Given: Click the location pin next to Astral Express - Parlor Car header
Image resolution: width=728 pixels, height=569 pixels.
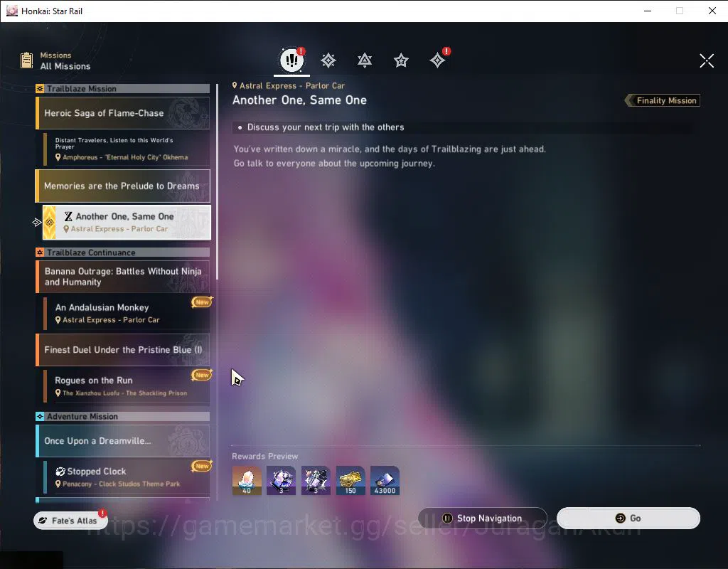Looking at the screenshot, I should [x=235, y=85].
